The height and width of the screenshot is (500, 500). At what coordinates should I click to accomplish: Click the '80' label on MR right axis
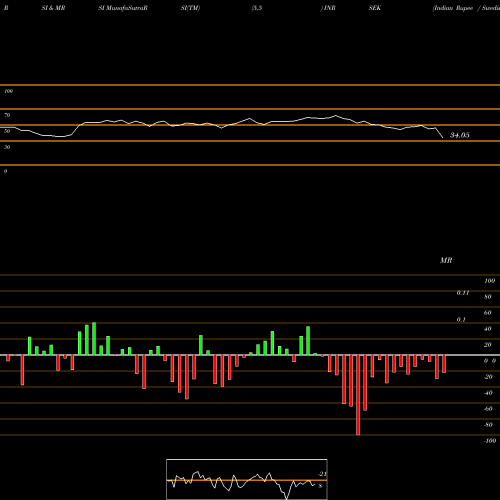coord(488,297)
